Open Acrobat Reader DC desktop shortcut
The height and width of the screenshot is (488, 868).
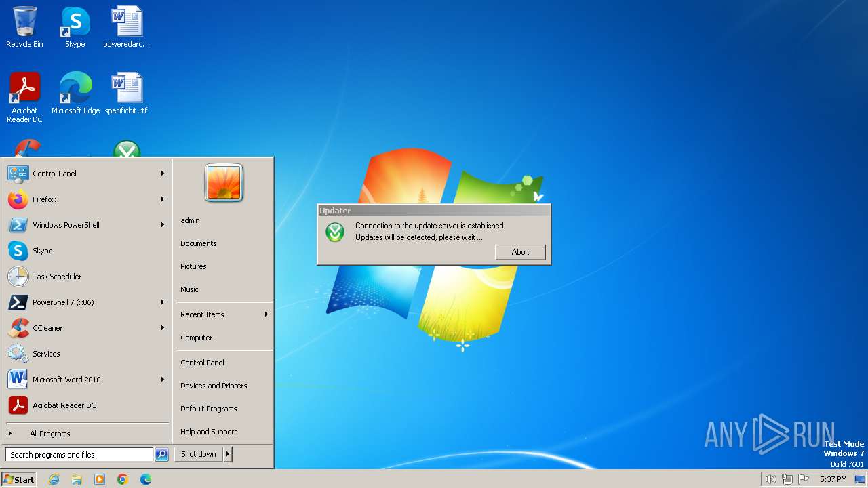tap(24, 97)
